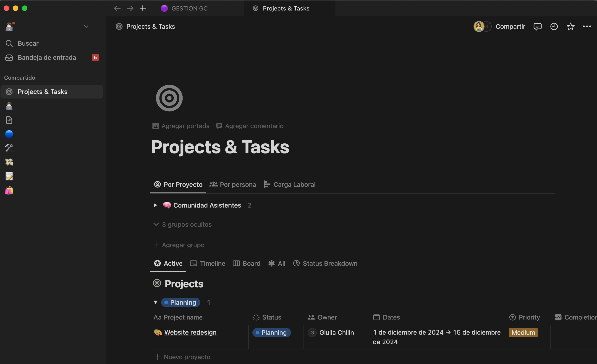Screen dimensions: 597x364
Task: Open the hammer and wrench sidebar page
Action: click(9, 148)
